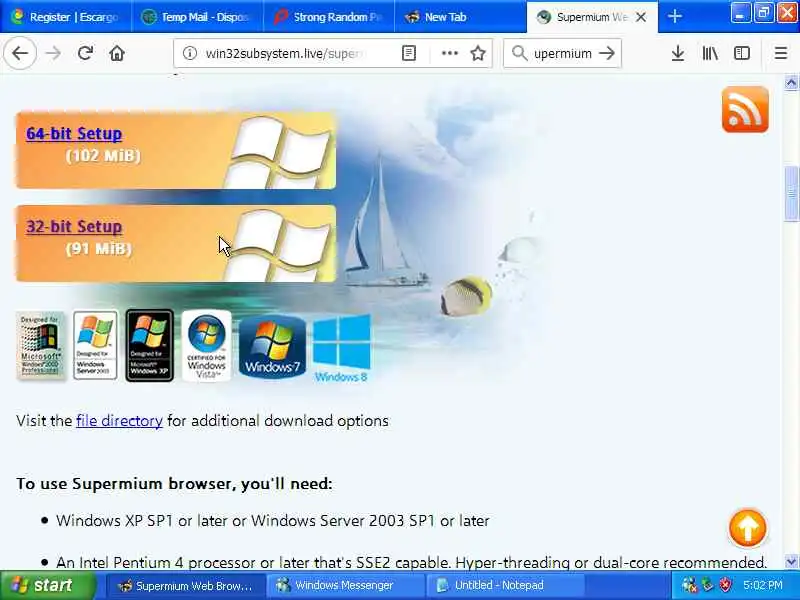
Task: Click the 32-bit banner's (91 MiB) text
Action: (99, 248)
